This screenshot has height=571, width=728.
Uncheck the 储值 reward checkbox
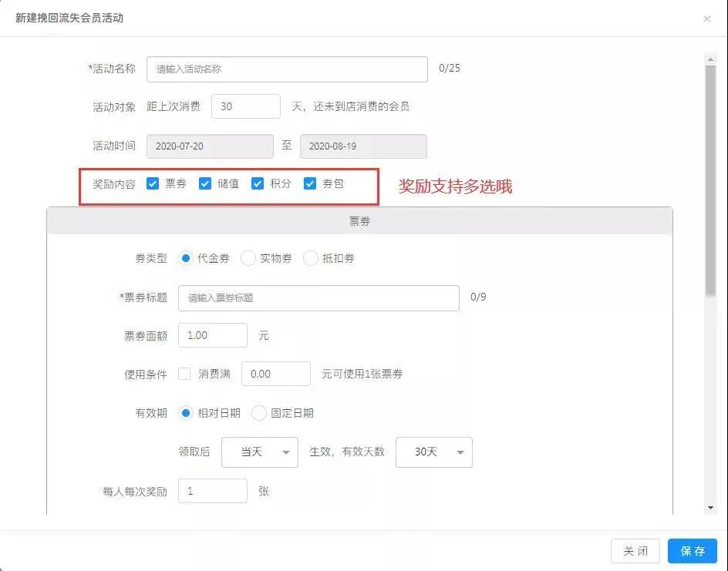pos(205,183)
